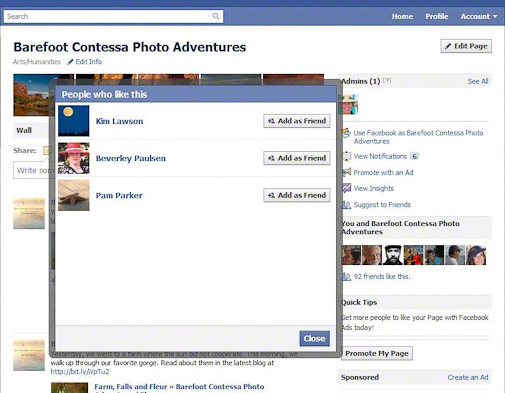This screenshot has height=393, width=505.
Task: Click the pencil icon beside Edit Info
Action: click(70, 62)
